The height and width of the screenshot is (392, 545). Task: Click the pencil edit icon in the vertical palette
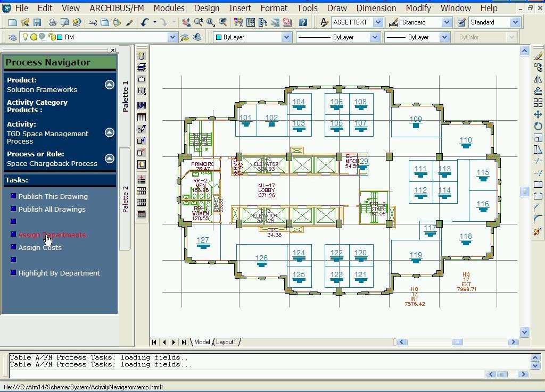(142, 129)
